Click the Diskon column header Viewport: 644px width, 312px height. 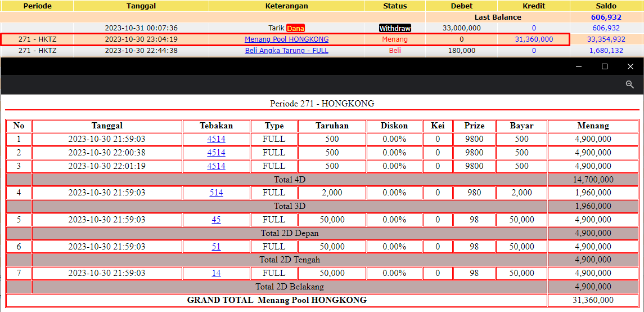point(394,126)
